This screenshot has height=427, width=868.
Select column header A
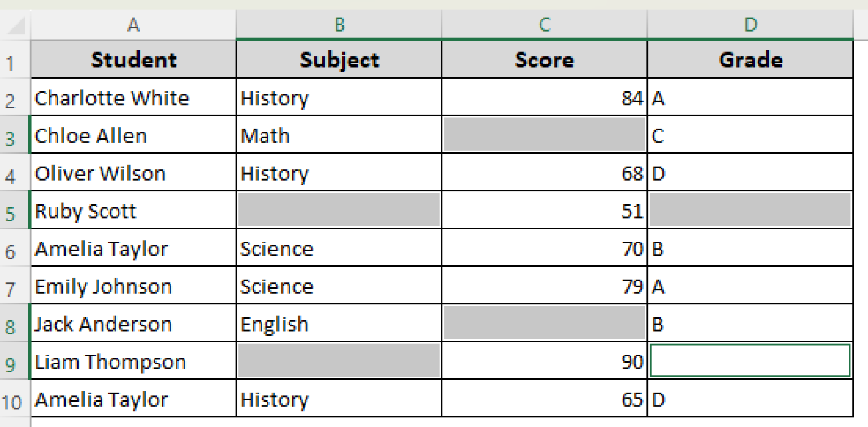coord(133,24)
